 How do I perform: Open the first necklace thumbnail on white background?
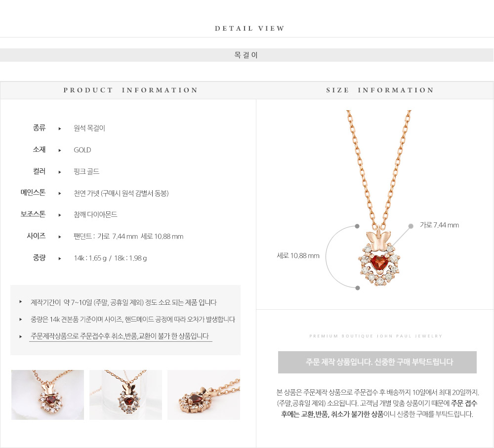pos(47,395)
